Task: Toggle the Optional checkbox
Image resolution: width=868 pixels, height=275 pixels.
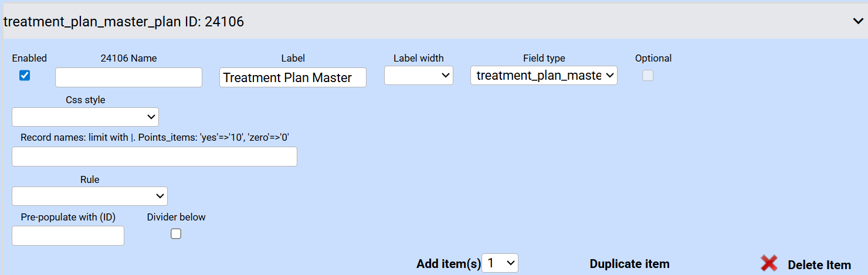Action: tap(647, 75)
